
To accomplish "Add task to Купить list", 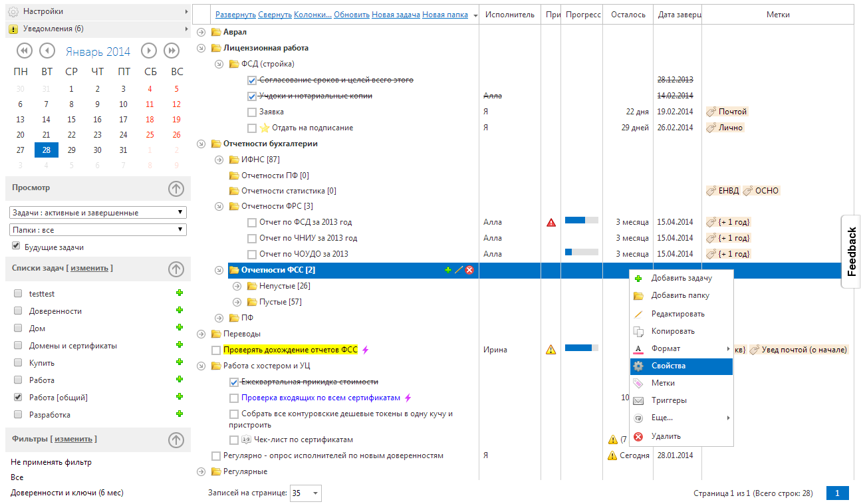I will coord(179,362).
